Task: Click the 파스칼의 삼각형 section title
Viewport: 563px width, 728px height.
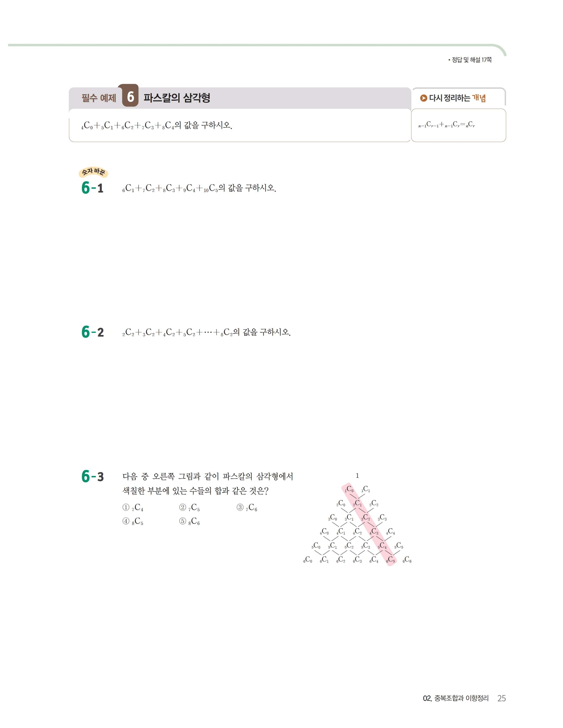Action: tap(177, 98)
